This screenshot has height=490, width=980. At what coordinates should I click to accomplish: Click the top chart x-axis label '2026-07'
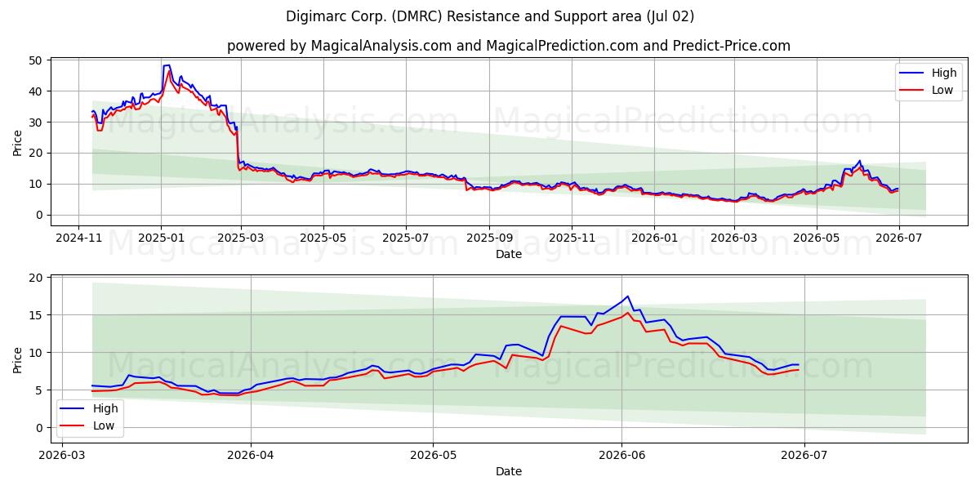[x=898, y=237]
